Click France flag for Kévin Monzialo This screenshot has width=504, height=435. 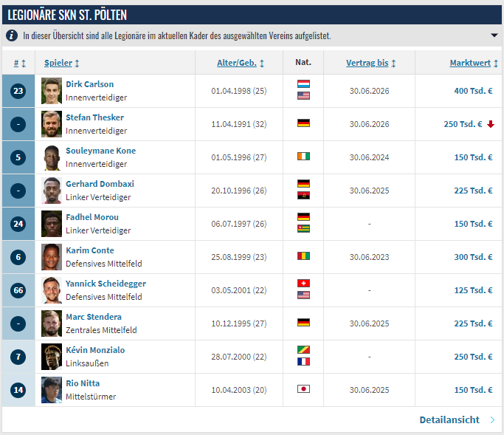pos(303,362)
